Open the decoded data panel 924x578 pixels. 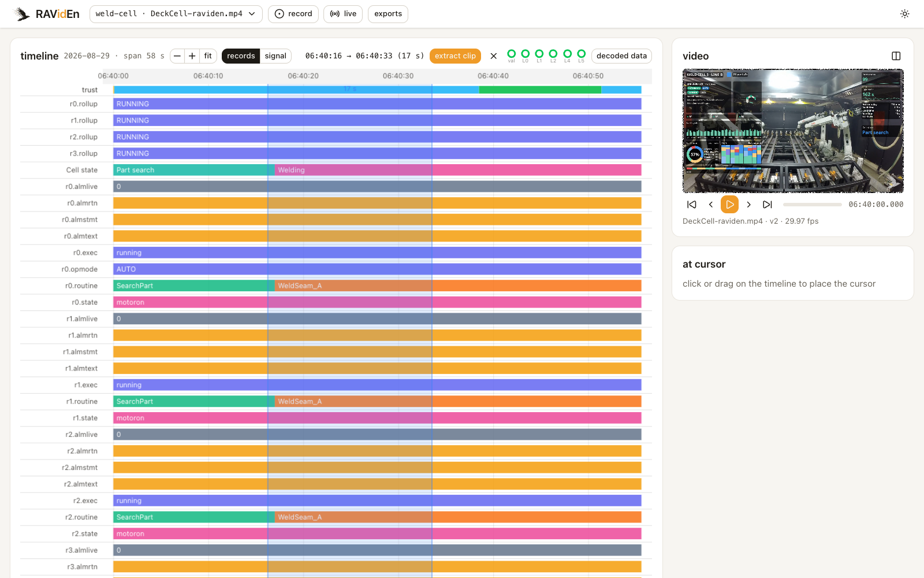(621, 56)
